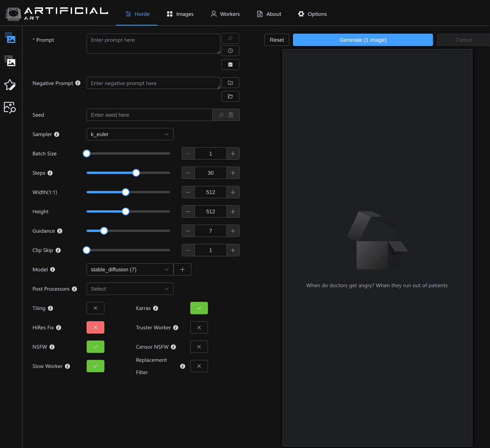Open the image search sidebar icon

click(x=10, y=108)
